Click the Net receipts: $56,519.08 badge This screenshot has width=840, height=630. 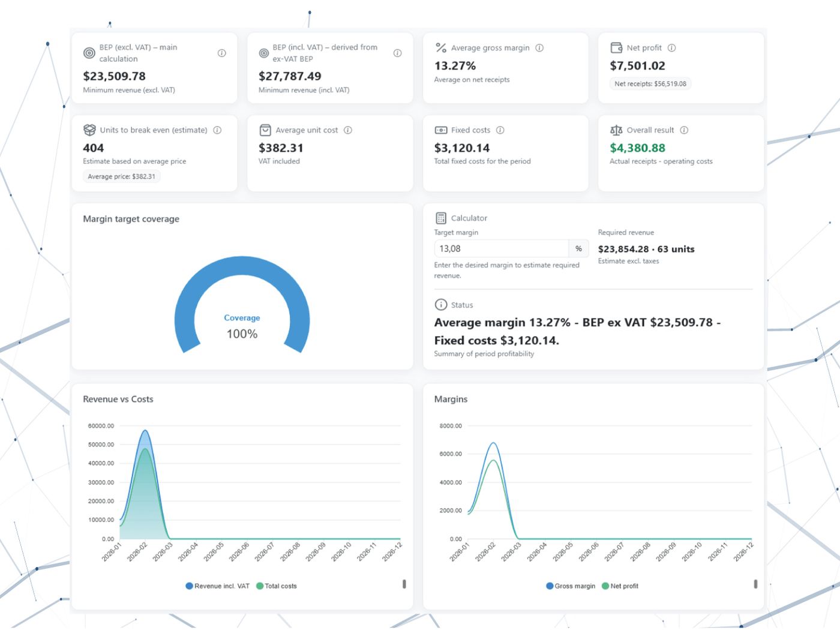click(x=650, y=84)
